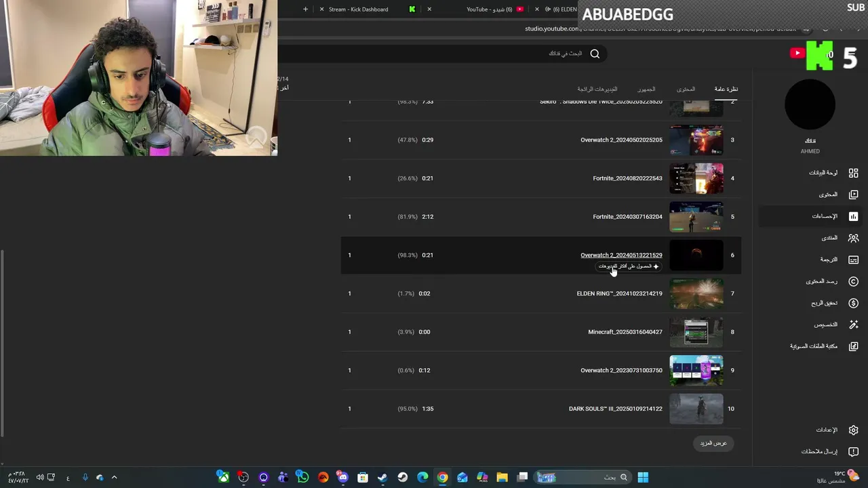Image resolution: width=868 pixels, height=488 pixels.
Task: Click the microphone icon in system tray
Action: pos(85,478)
